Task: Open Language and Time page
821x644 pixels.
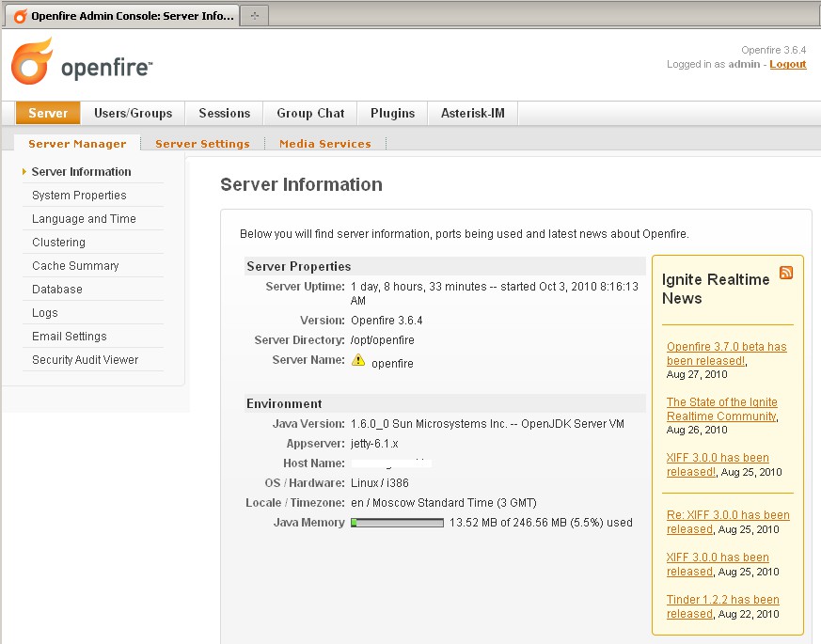Action: tap(84, 219)
